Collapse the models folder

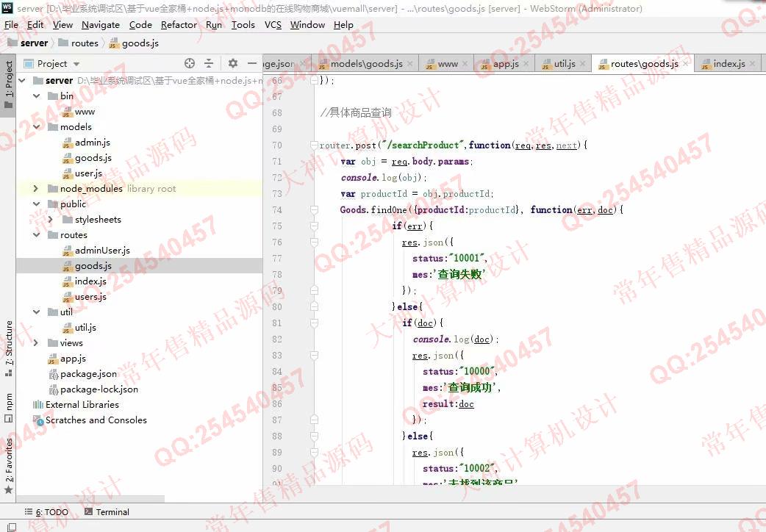pyautogui.click(x=37, y=126)
